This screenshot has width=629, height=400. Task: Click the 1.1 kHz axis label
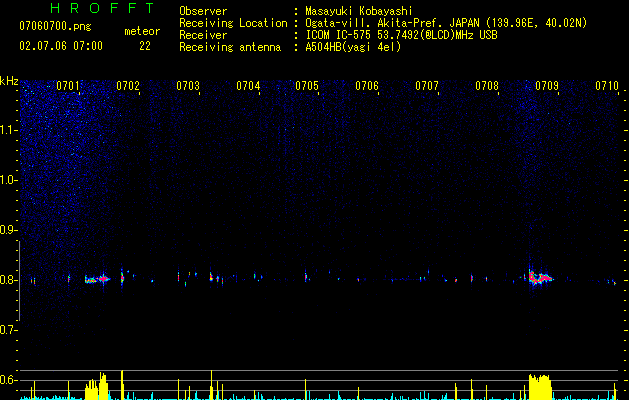tap(9, 130)
